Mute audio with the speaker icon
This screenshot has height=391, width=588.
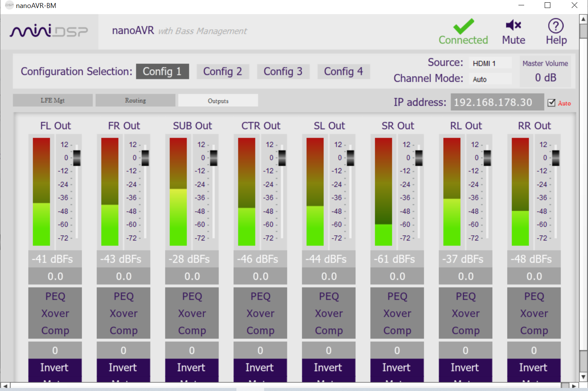click(x=514, y=25)
